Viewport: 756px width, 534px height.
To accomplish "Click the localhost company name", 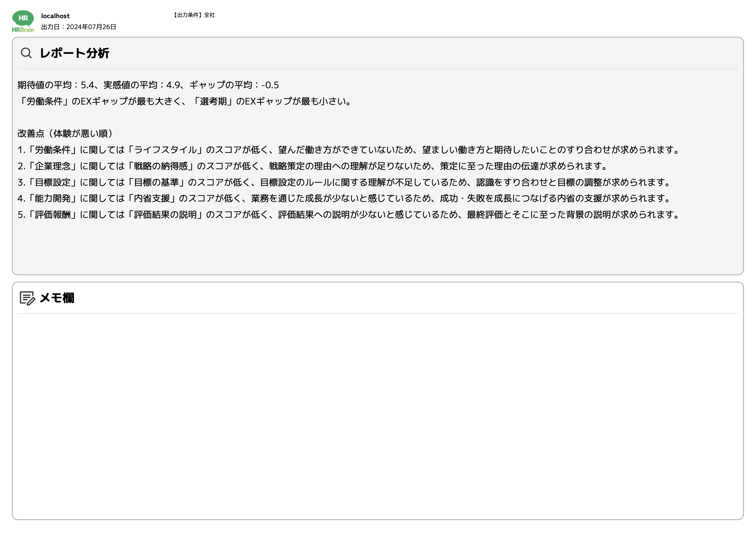I will 55,16.
